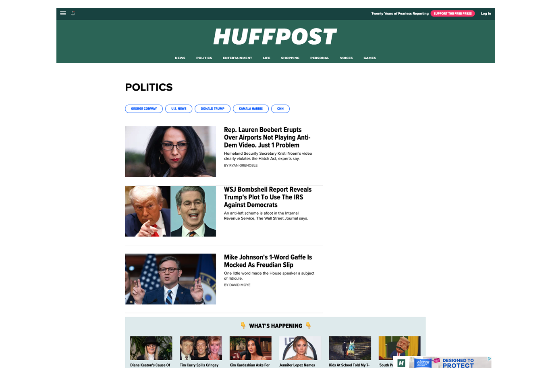Screen dimensions: 550x392
Task: Open the NEWS section
Action: pyautogui.click(x=180, y=58)
